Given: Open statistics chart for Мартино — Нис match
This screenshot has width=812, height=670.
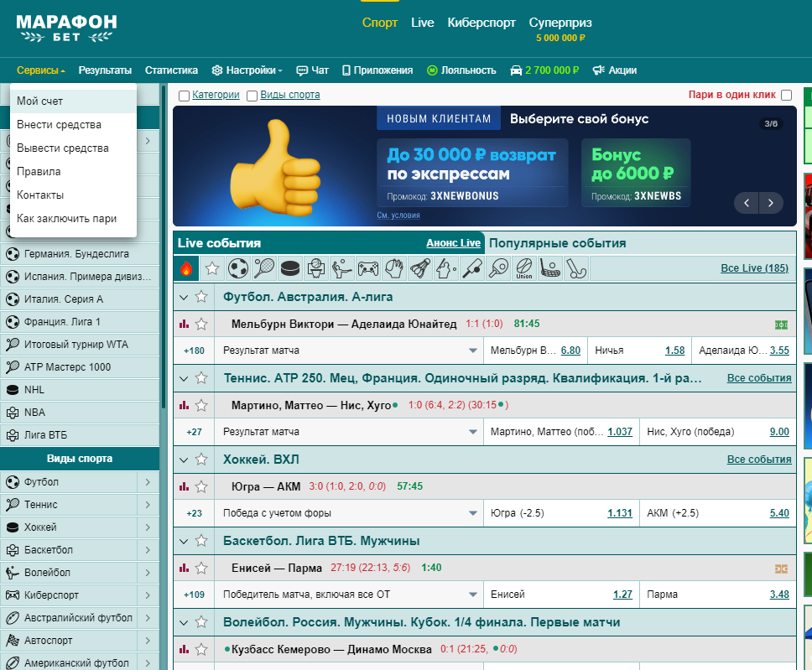Looking at the screenshot, I should coord(184,405).
